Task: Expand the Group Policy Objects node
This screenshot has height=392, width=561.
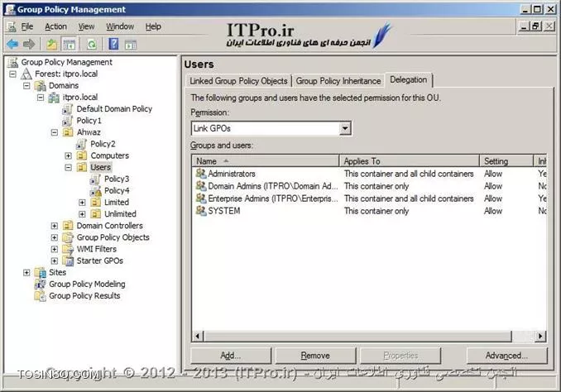Action: 55,237
